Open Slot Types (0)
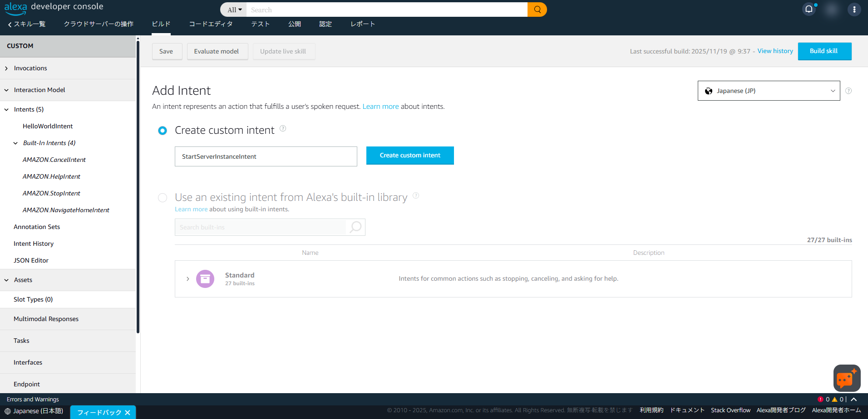This screenshot has height=419, width=868. click(x=33, y=299)
